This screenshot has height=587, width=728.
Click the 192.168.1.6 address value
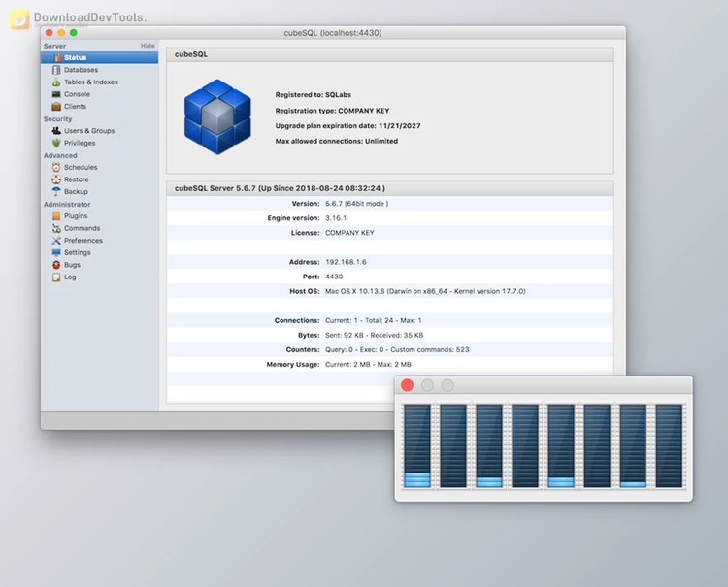(346, 262)
